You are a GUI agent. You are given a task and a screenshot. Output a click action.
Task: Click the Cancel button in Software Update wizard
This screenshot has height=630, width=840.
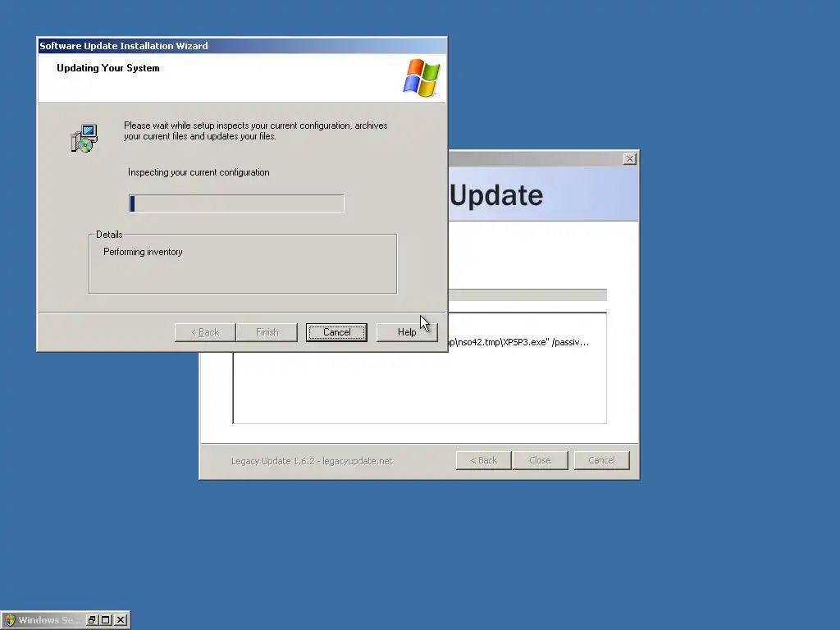pos(336,332)
